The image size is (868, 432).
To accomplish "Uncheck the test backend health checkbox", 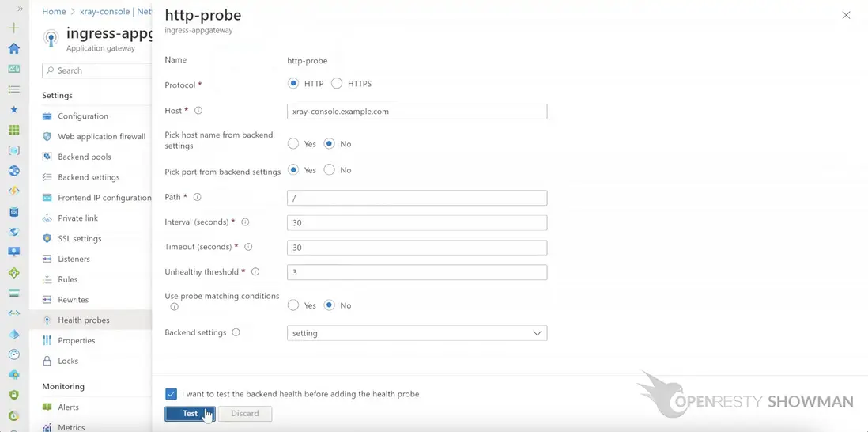I will click(x=172, y=394).
